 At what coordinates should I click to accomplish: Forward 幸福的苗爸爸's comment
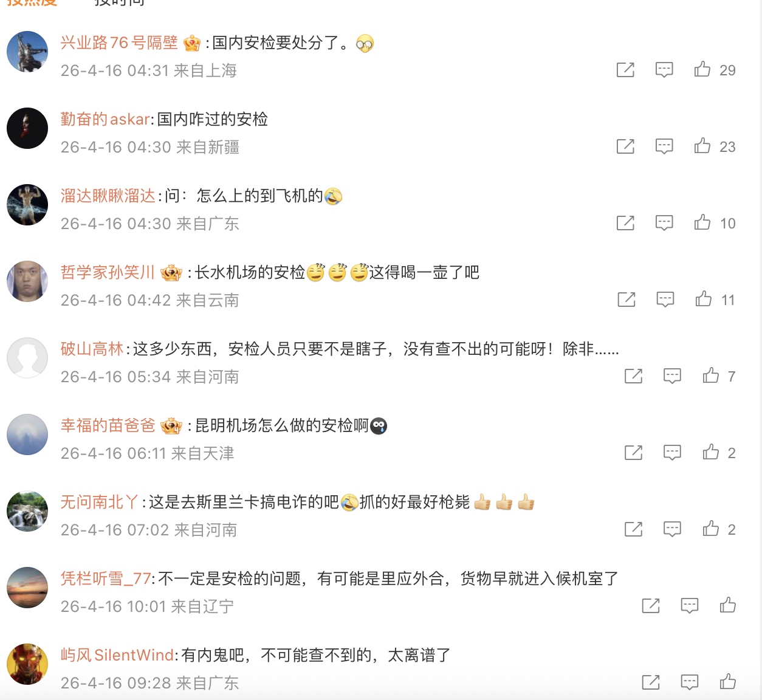click(633, 453)
